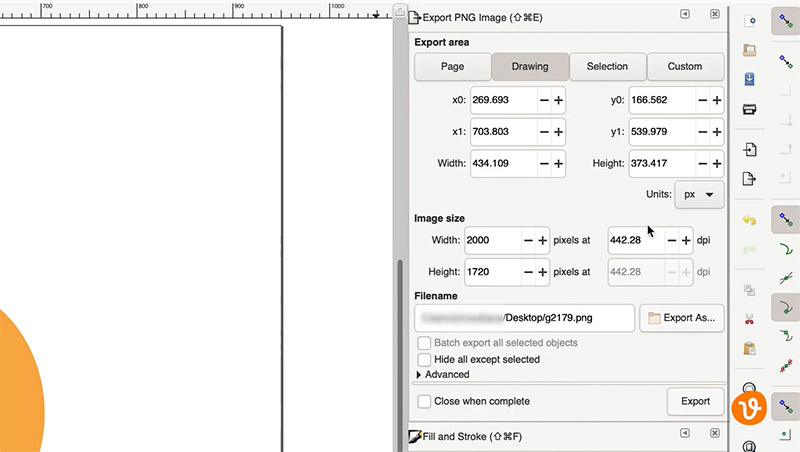The image size is (800, 452).
Task: Increase the x0 value
Action: point(559,100)
